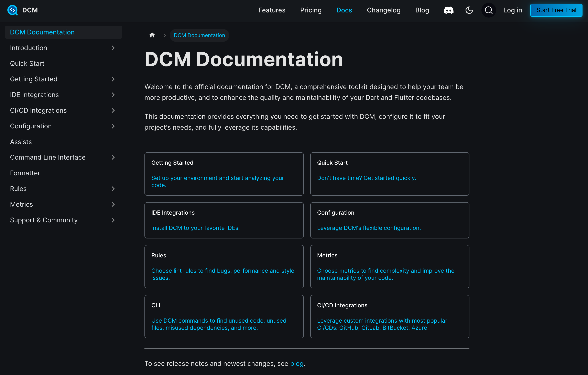Open Formatter in the sidebar
Screen dimensions: 588x375
25,173
